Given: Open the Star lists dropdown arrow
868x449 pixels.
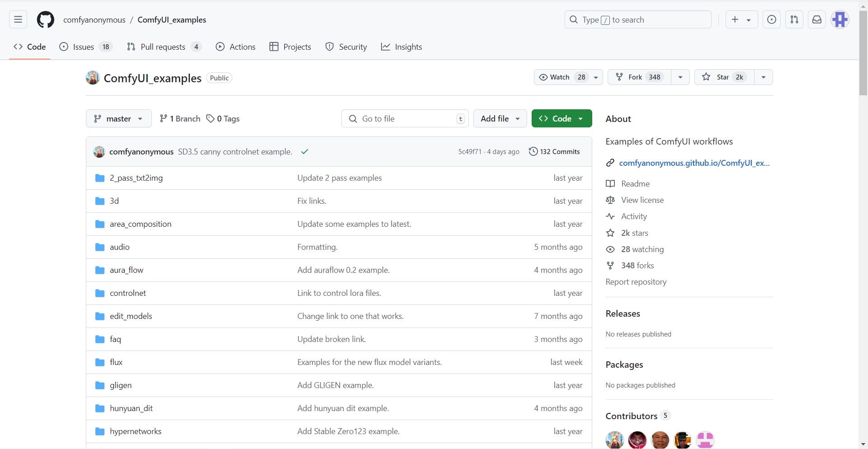Looking at the screenshot, I should (x=764, y=77).
